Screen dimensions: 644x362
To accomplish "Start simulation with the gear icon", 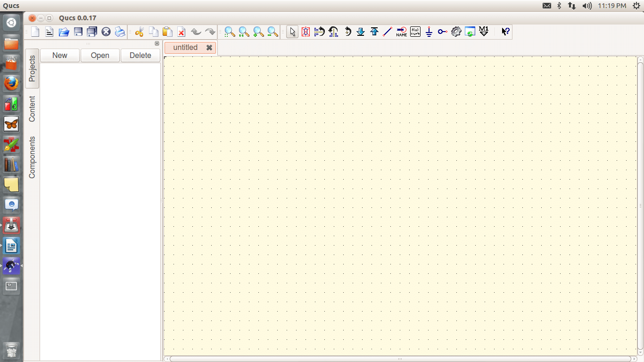I will (456, 32).
